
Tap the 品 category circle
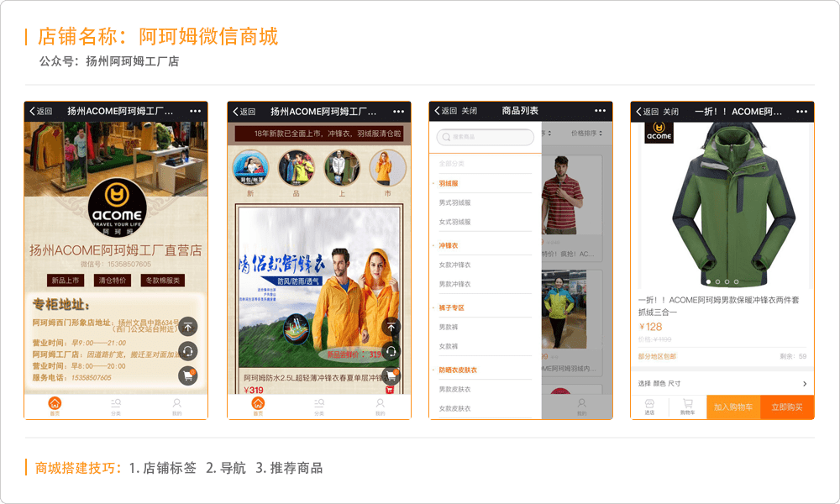[297, 168]
